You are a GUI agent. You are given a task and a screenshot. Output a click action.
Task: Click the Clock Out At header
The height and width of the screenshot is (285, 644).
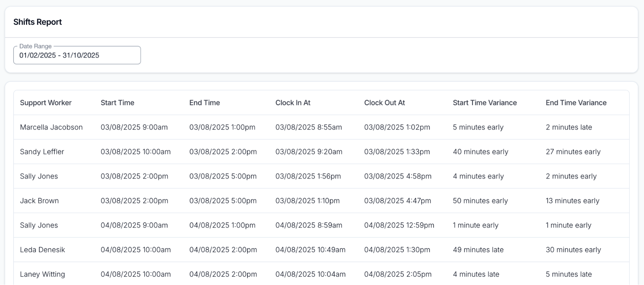tap(384, 103)
